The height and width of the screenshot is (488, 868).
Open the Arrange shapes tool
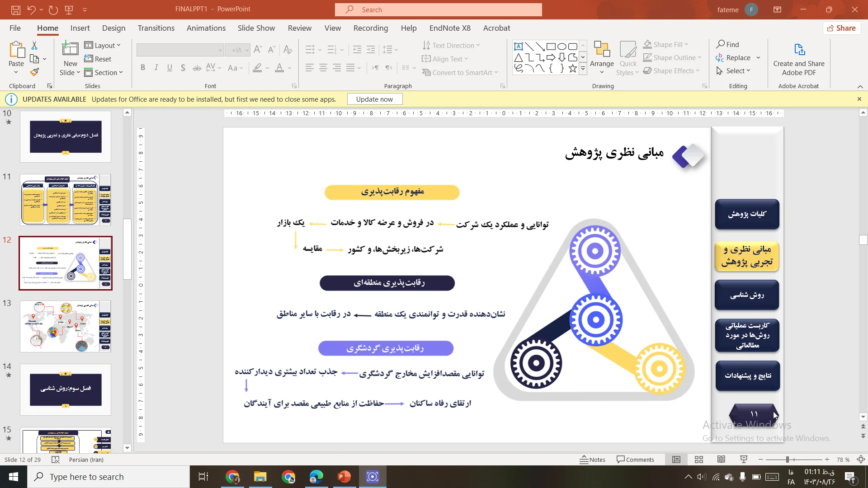tap(602, 58)
